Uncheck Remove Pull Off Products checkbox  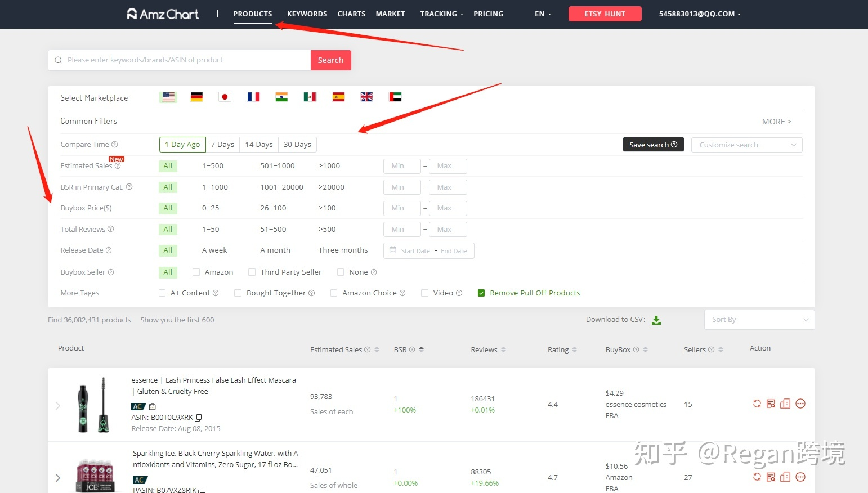click(x=481, y=293)
